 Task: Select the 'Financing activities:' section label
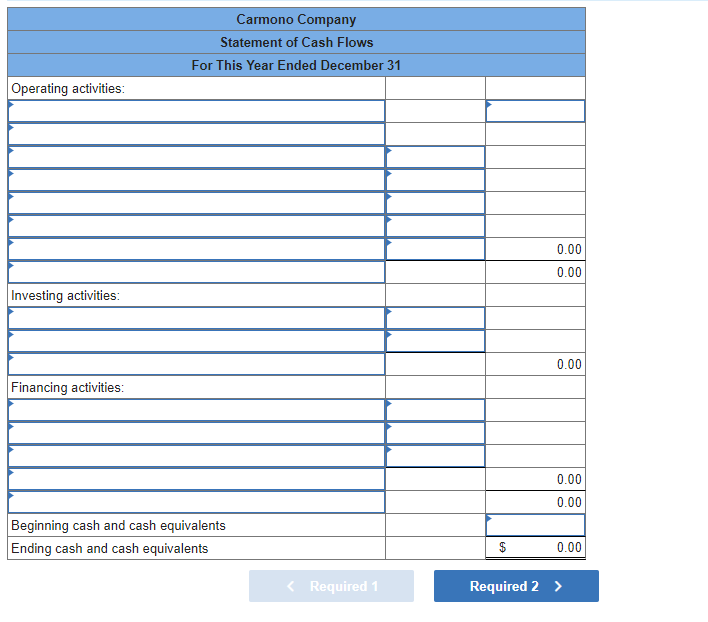[67, 388]
